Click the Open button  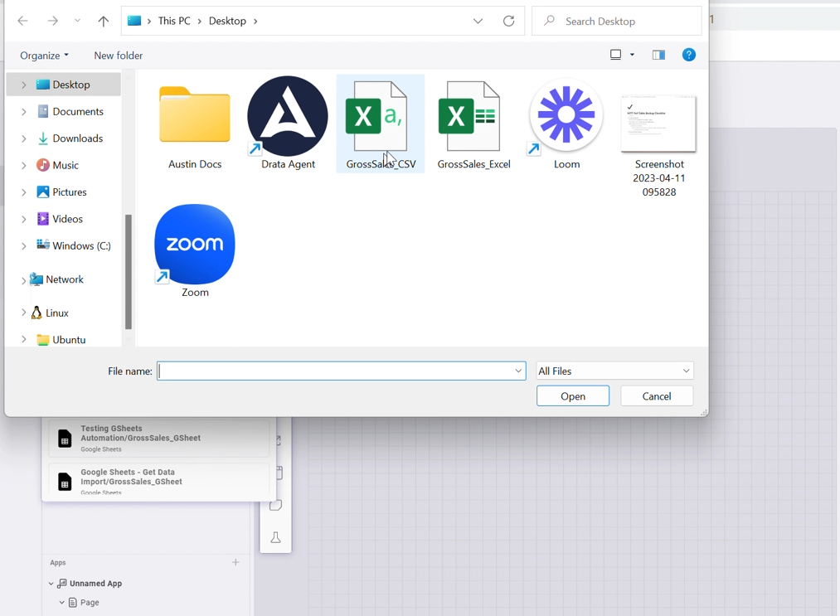573,395
